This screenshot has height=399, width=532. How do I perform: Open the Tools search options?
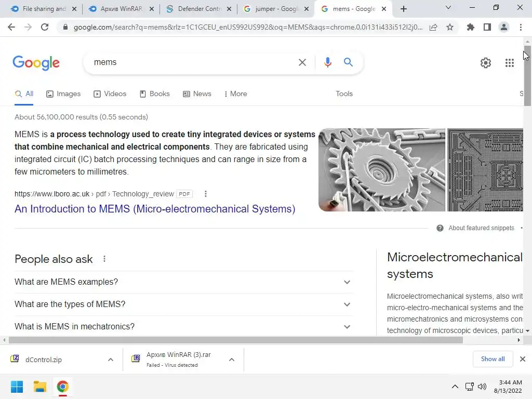tap(344, 94)
